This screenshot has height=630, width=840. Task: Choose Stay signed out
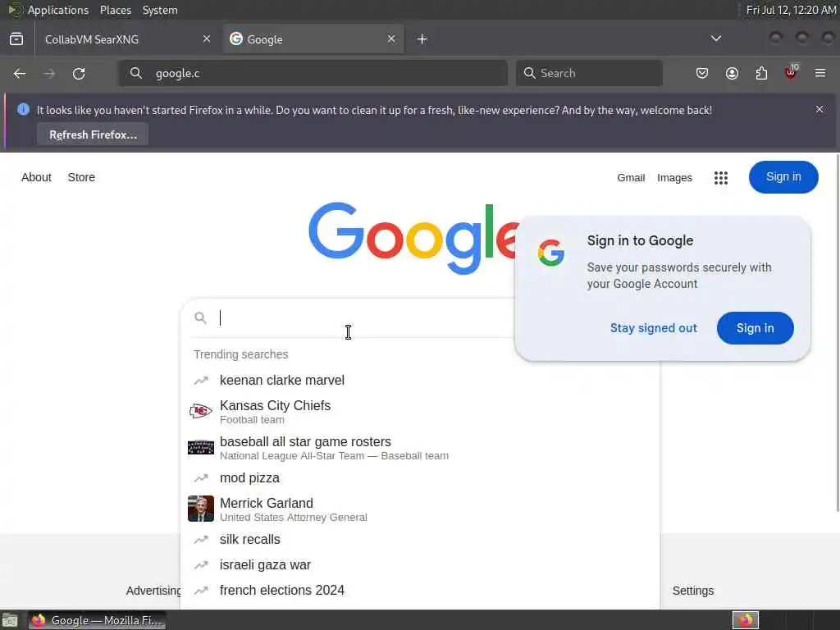point(654,328)
